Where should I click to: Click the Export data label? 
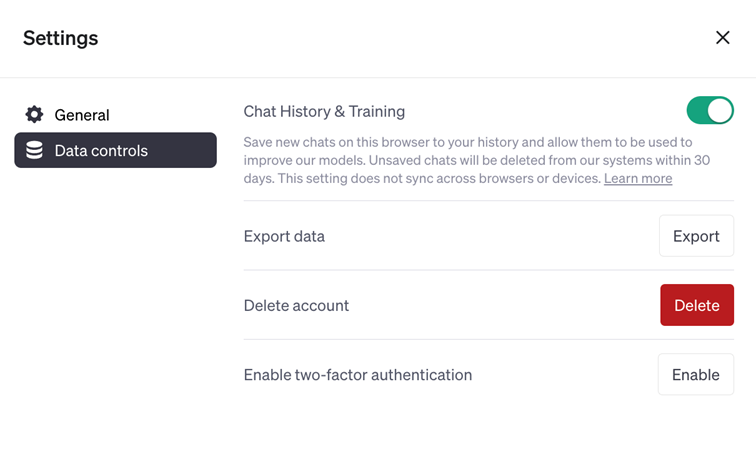point(284,236)
